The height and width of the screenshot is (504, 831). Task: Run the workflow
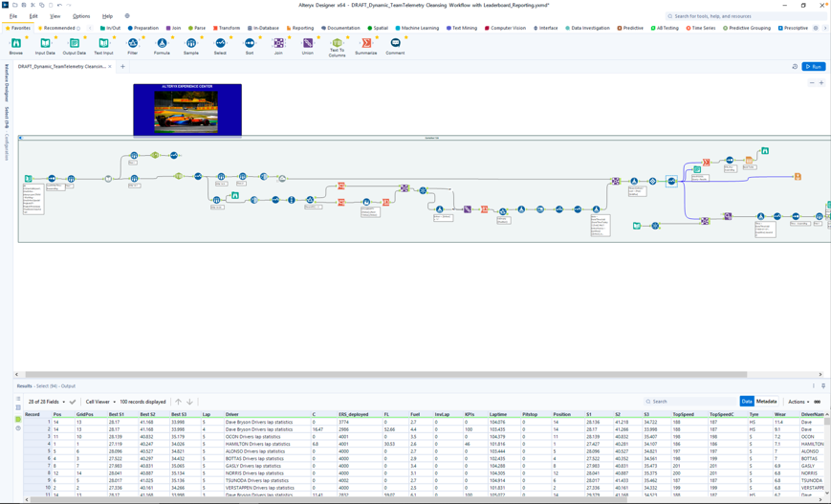point(814,67)
